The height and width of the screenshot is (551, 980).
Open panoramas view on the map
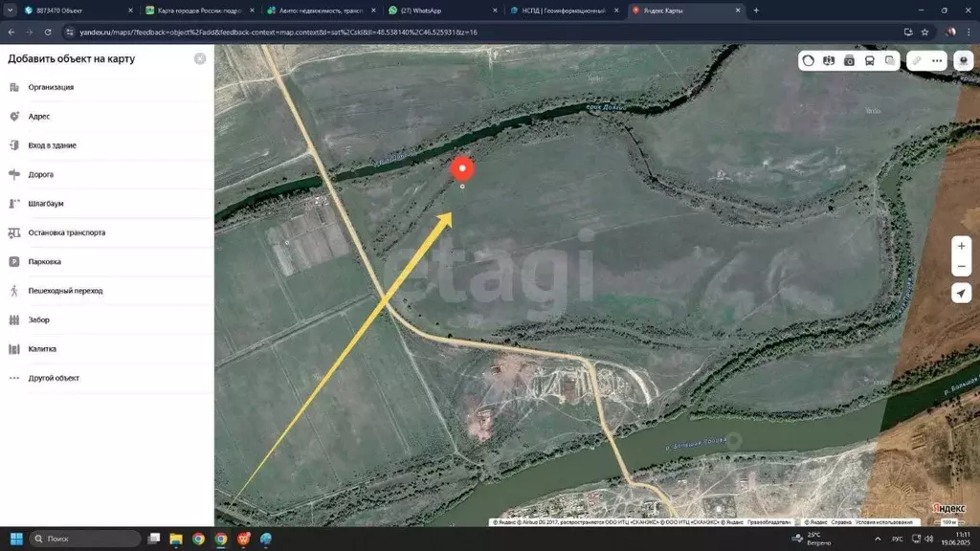(829, 60)
